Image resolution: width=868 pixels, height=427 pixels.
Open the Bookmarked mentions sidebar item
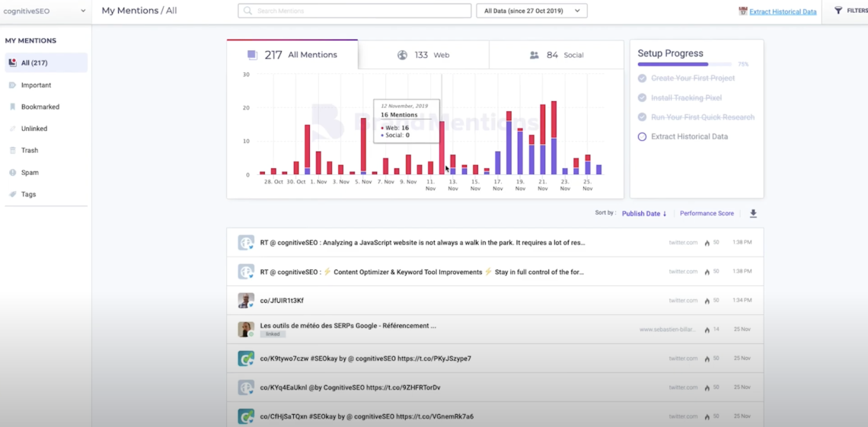click(x=40, y=107)
